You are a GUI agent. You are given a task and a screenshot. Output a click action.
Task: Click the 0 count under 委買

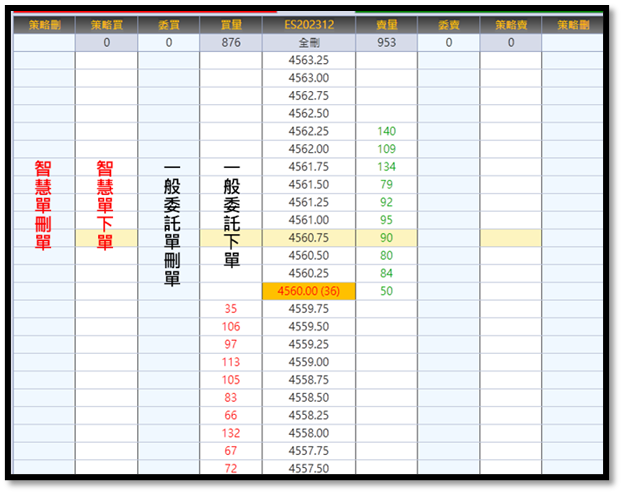169,43
